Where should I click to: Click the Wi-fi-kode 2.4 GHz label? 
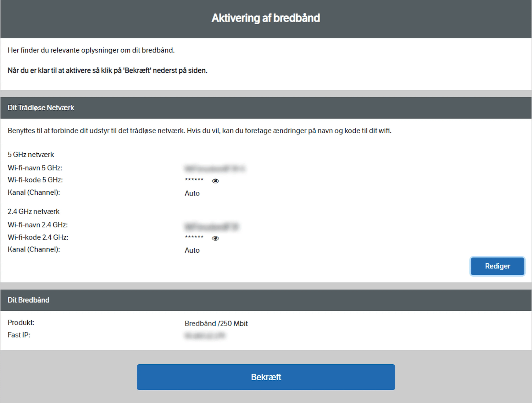tap(38, 237)
